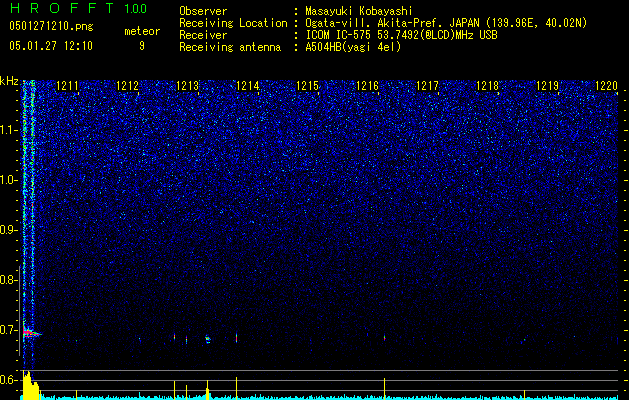The image size is (629, 400).
Task: Click the observer name Masayuki Kobayashi
Action: pyautogui.click(x=359, y=11)
